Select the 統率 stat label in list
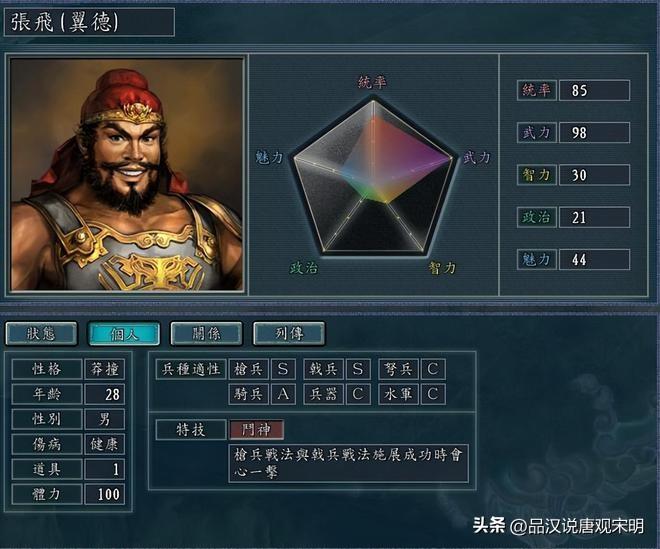 click(x=537, y=90)
